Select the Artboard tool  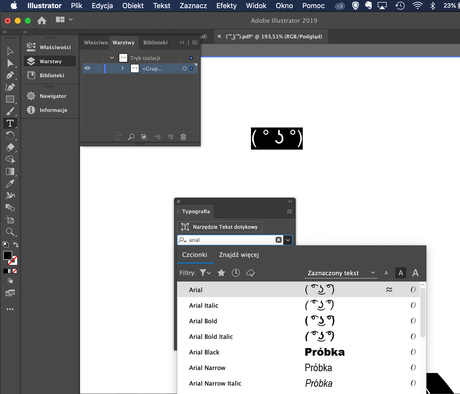(10, 220)
